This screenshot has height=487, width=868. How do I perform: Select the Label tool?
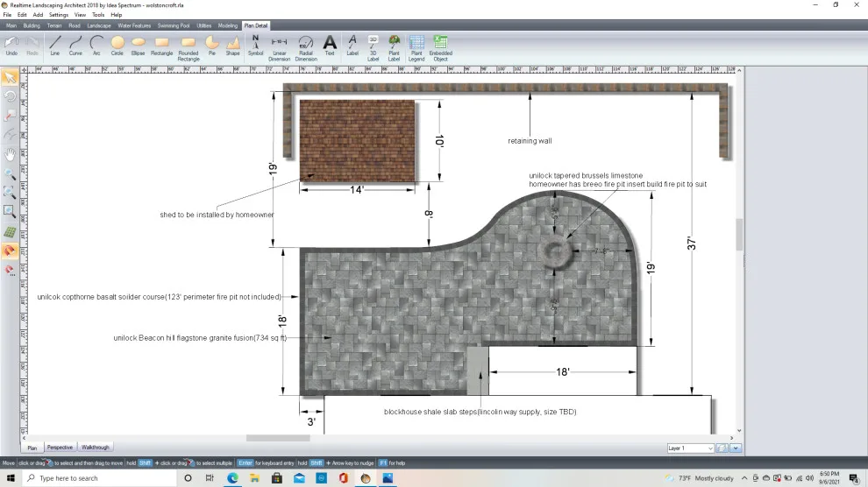pos(352,46)
